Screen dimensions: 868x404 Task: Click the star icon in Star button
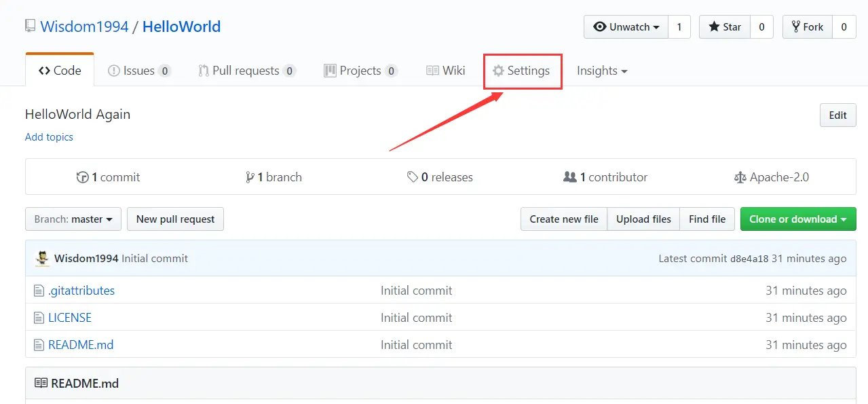pos(714,27)
